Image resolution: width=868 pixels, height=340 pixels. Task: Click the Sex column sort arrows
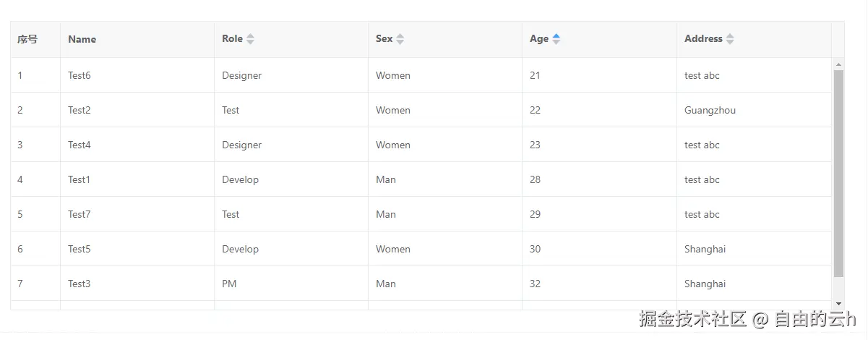[x=400, y=39]
